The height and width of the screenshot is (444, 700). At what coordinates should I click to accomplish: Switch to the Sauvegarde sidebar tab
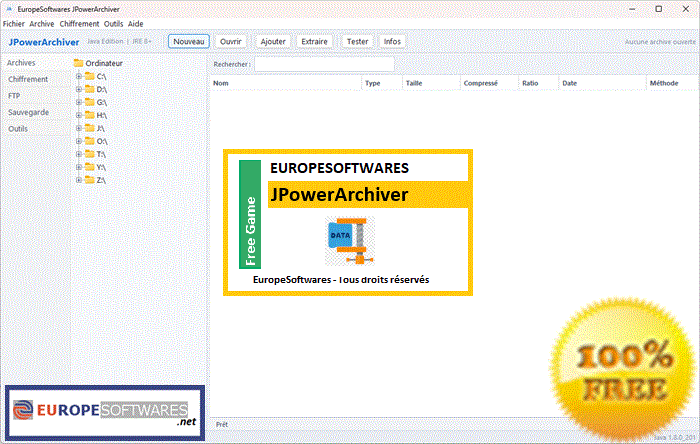(35, 112)
